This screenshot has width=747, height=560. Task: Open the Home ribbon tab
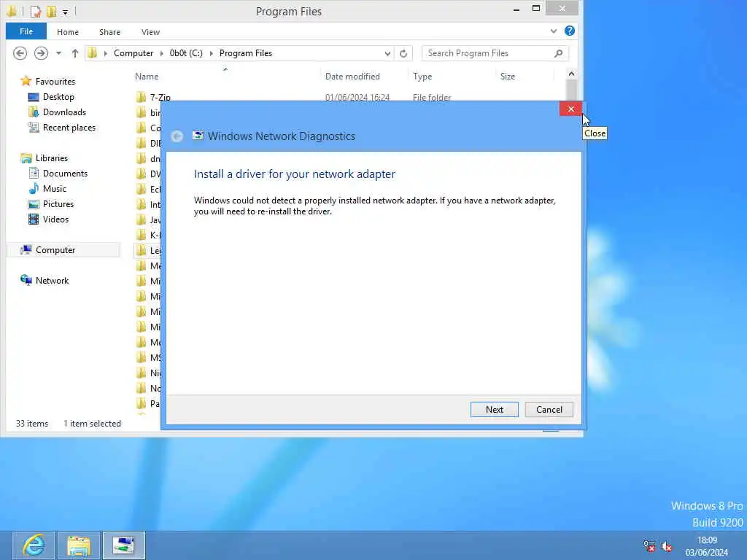(x=68, y=32)
